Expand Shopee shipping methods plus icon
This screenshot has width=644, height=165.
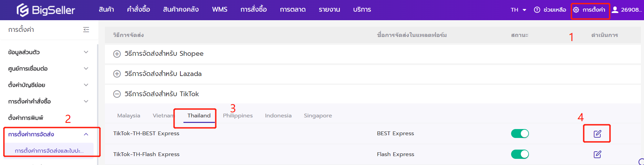click(117, 54)
